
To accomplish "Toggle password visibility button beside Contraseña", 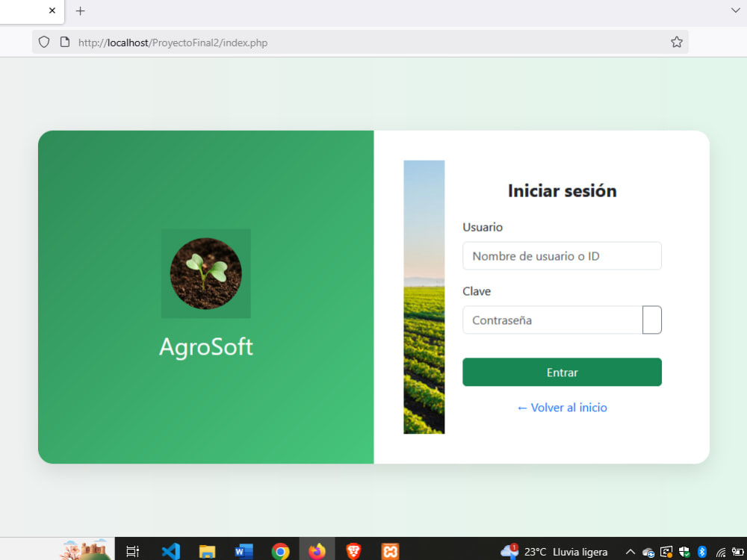I will 652,320.
